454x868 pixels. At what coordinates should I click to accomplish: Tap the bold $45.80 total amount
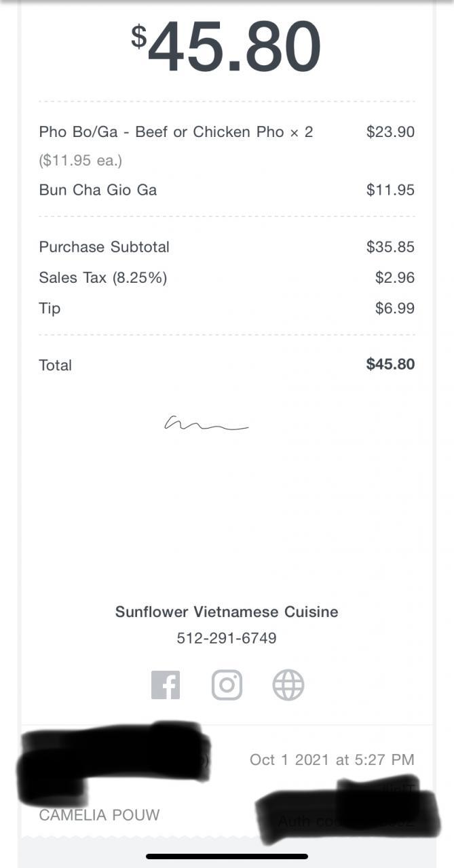click(x=390, y=364)
